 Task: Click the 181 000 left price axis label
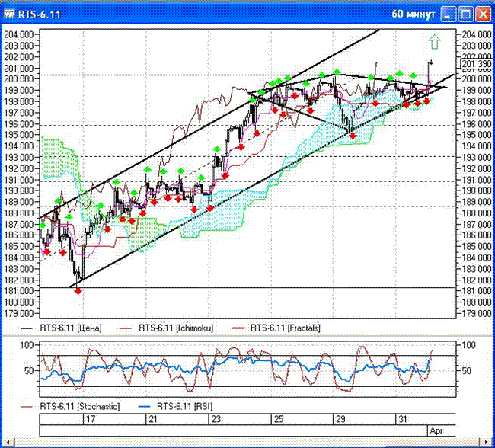18,291
